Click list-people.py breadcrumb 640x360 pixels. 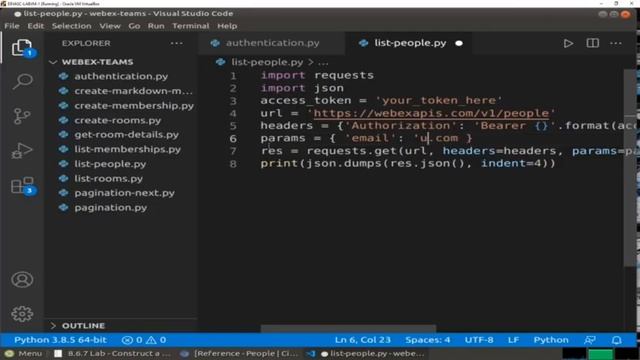coord(267,62)
